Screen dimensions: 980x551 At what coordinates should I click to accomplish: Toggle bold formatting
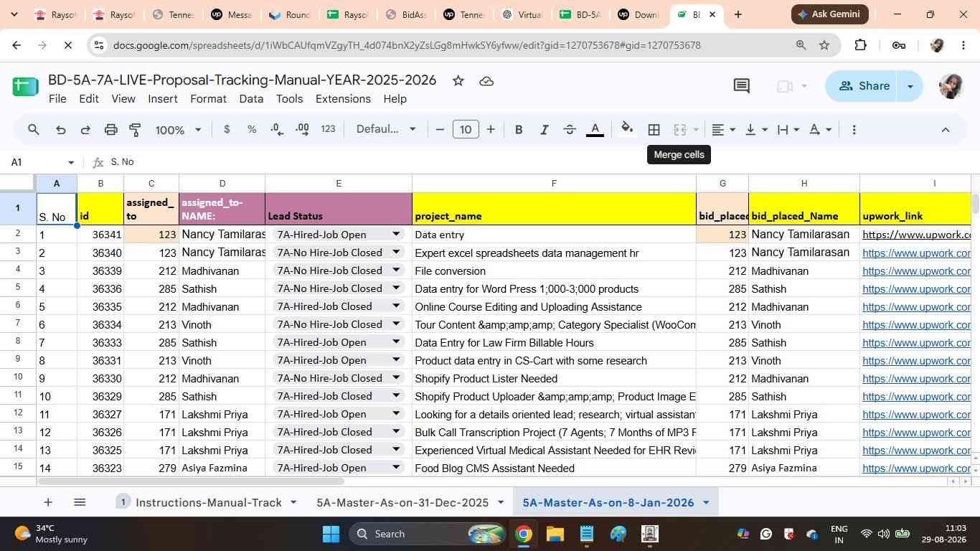(519, 130)
